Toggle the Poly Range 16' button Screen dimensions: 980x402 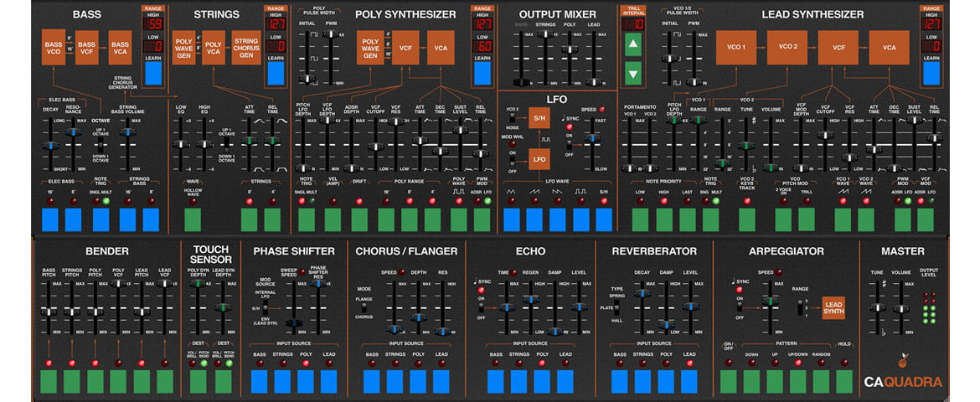click(x=385, y=219)
